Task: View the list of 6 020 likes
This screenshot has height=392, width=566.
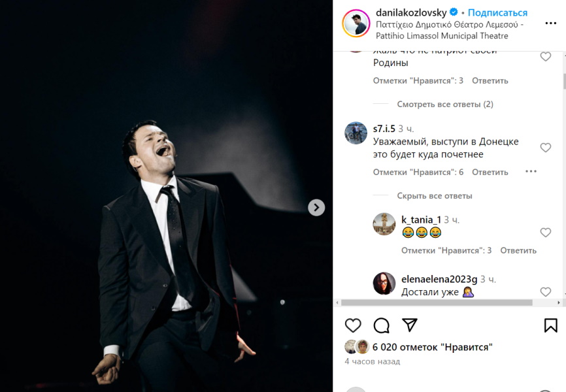Action: point(431,347)
